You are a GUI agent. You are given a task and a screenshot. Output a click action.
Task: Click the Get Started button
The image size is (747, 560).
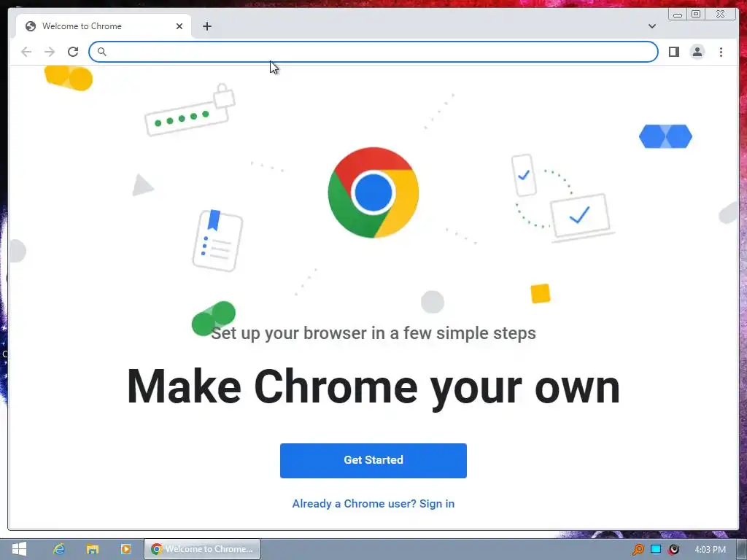tap(373, 461)
